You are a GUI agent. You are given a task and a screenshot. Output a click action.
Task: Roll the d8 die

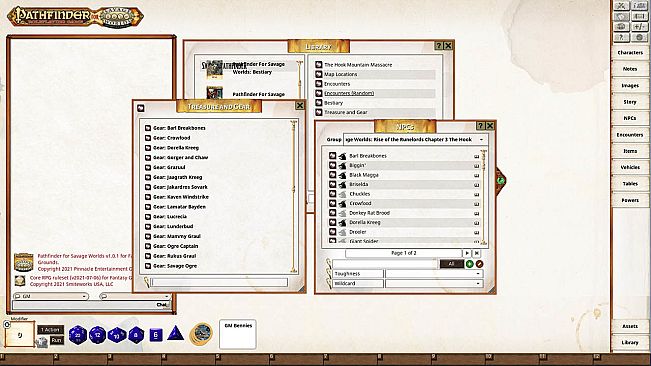(136, 335)
